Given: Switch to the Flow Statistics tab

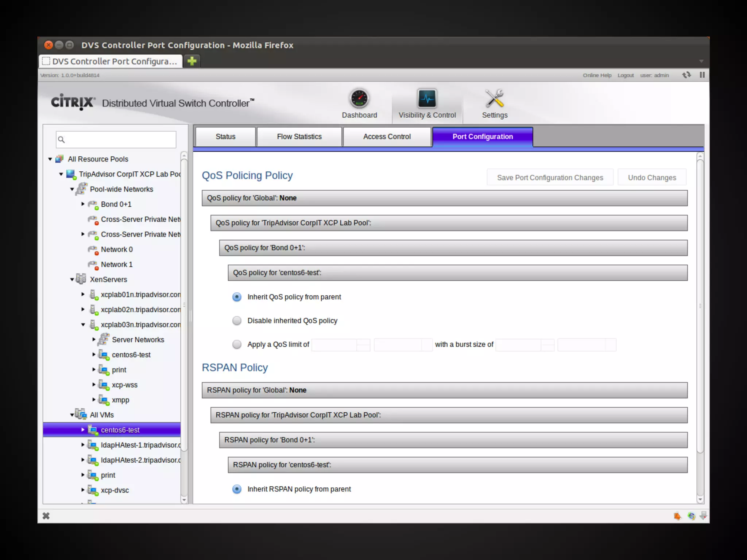Looking at the screenshot, I should 299,137.
